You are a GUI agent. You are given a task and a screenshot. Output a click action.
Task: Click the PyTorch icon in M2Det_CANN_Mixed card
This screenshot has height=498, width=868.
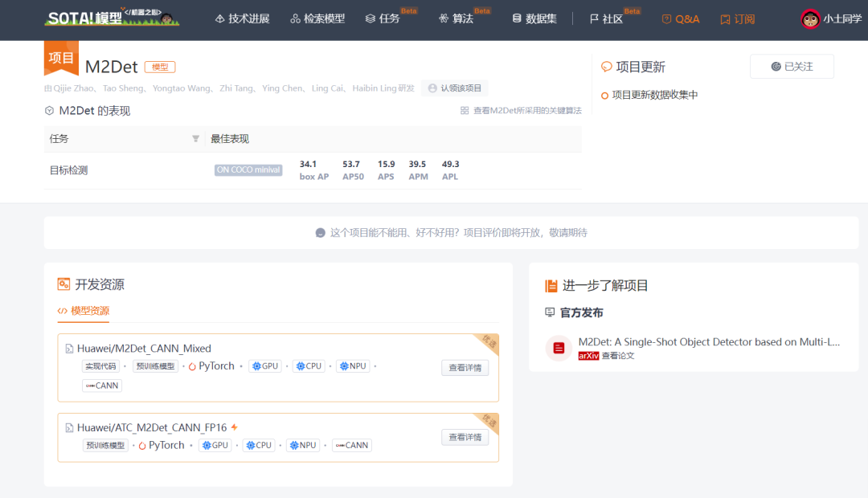pyautogui.click(x=192, y=365)
